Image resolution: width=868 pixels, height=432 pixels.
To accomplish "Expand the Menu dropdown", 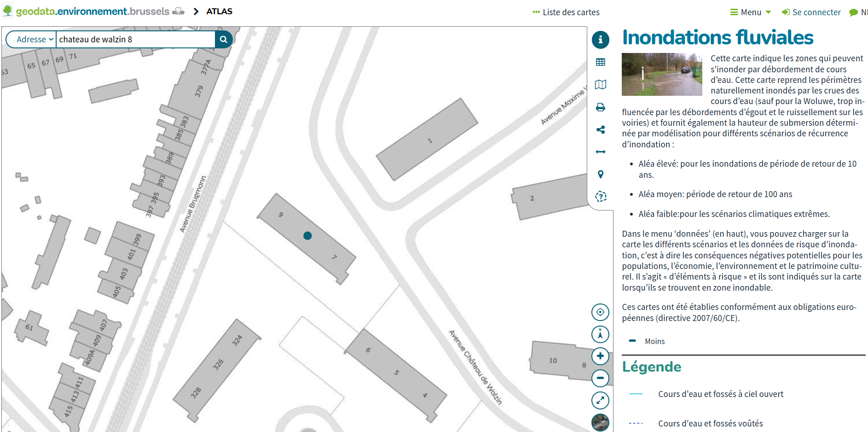I will point(751,12).
